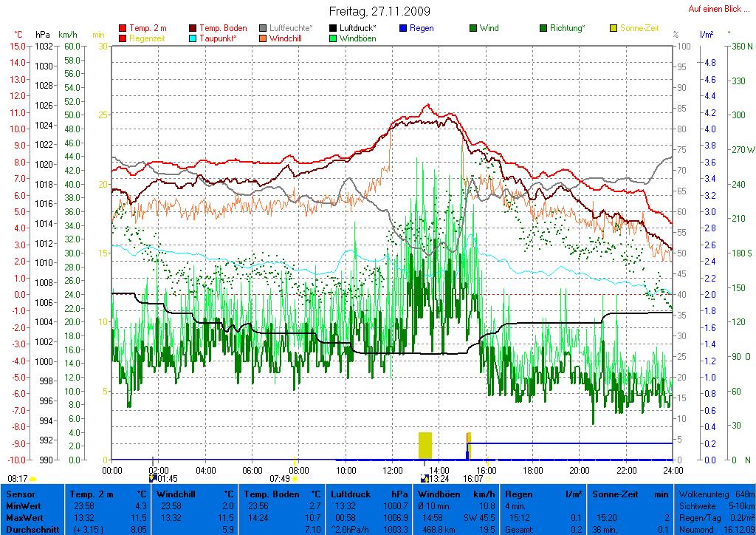
Task: Click the blue Regen legend square
Action: pos(403,28)
